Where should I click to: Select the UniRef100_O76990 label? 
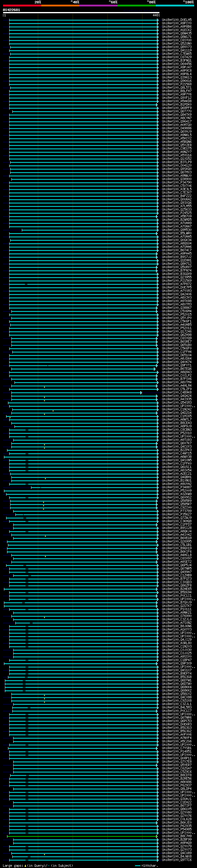point(177,616)
